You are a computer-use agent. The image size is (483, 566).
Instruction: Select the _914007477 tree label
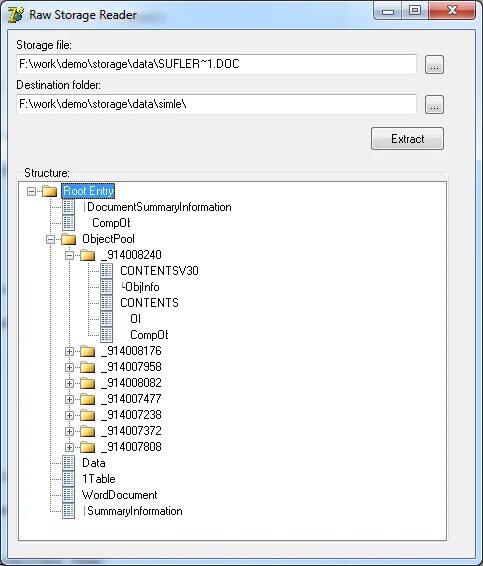131,399
